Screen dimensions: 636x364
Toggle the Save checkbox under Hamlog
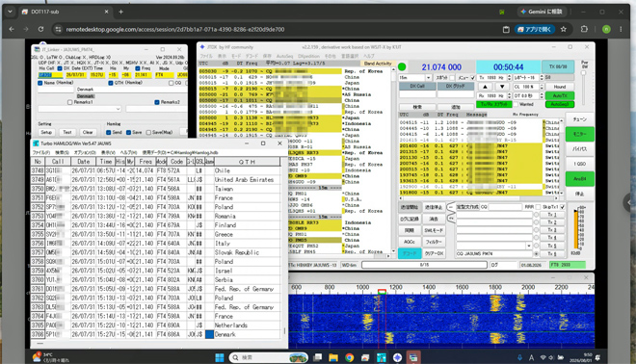[128, 132]
